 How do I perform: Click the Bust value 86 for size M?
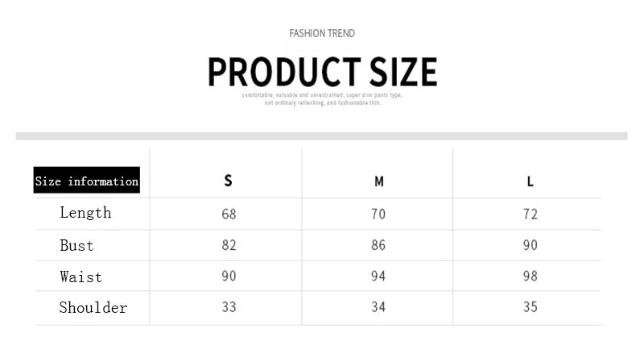coord(378,245)
